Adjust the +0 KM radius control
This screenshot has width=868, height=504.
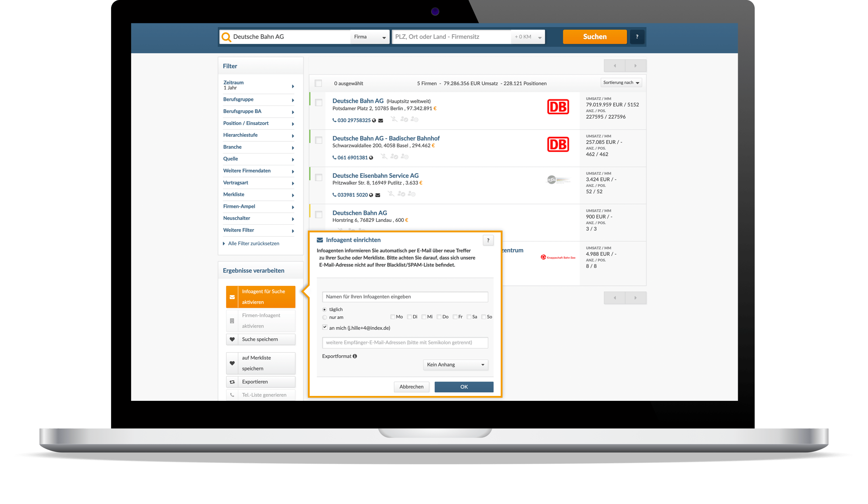pyautogui.click(x=528, y=36)
